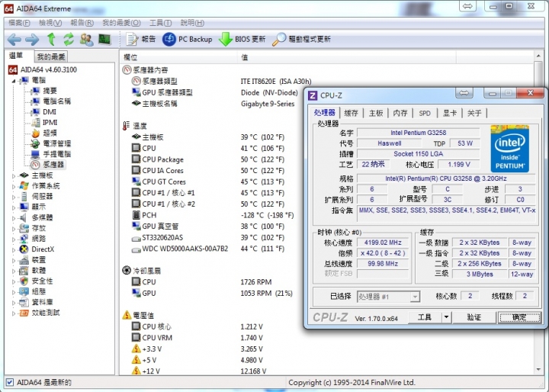Launch PC Backup from toolbar
The image size is (549, 392).
point(188,39)
